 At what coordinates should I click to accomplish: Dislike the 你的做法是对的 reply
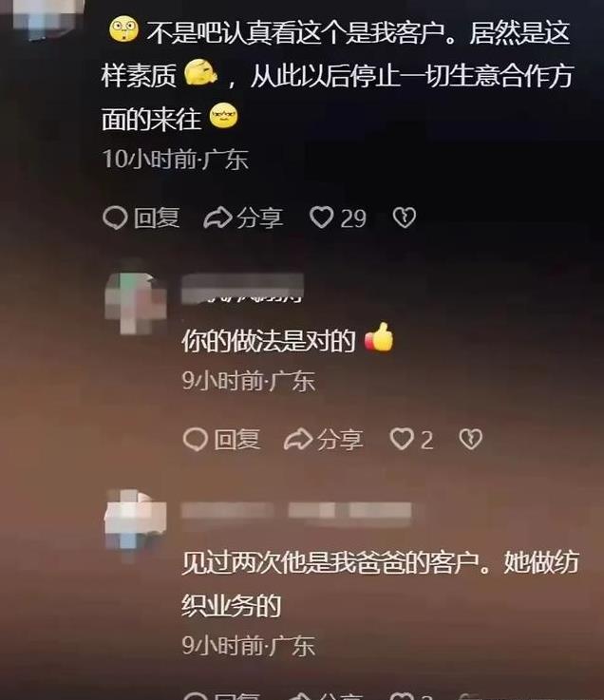tap(471, 440)
